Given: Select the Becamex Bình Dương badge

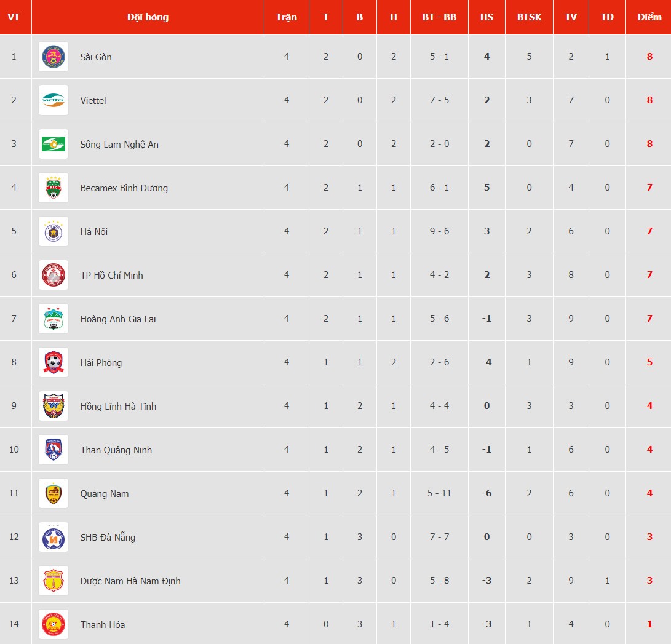Looking at the screenshot, I should [x=54, y=188].
